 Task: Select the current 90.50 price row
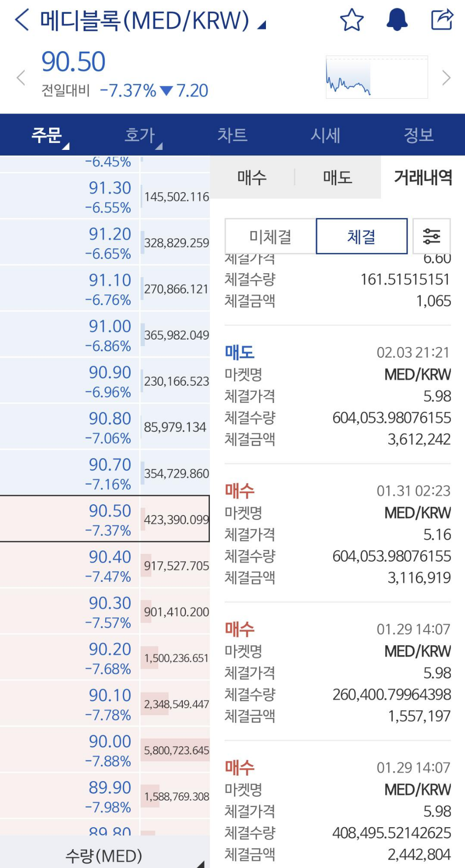(105, 519)
